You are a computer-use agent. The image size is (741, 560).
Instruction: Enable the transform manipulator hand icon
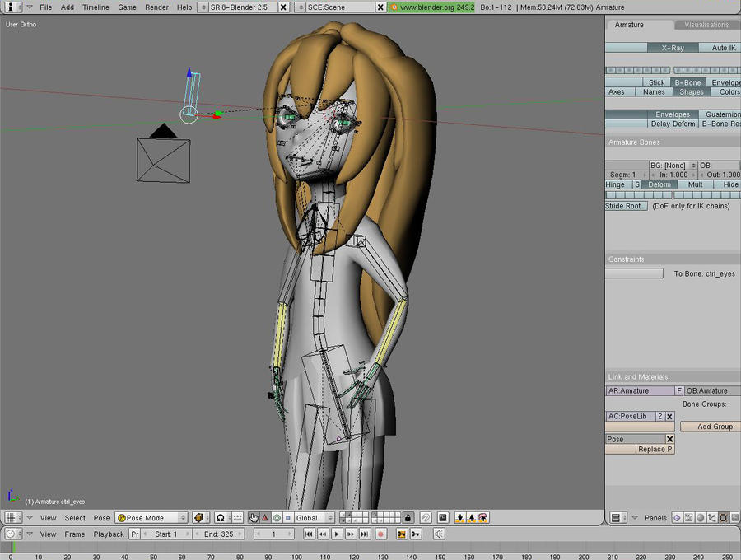pos(254,517)
